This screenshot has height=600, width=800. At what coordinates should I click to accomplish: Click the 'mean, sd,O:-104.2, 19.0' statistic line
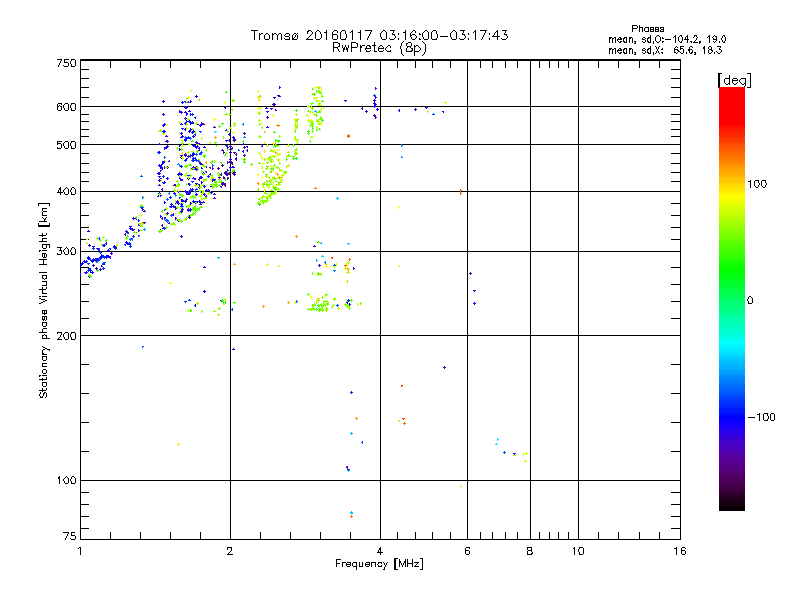click(667, 40)
